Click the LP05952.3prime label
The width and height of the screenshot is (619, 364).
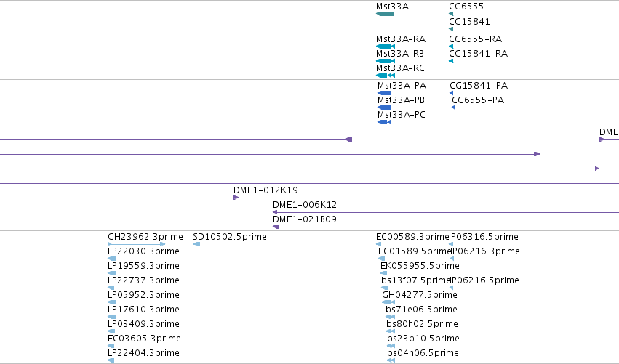click(144, 295)
